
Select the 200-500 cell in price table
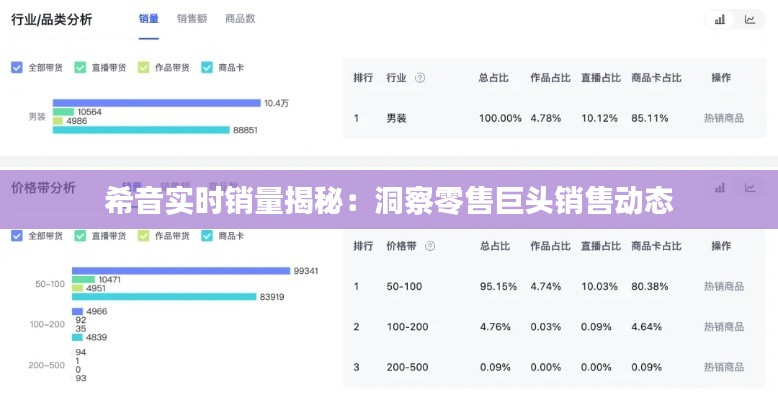407,367
